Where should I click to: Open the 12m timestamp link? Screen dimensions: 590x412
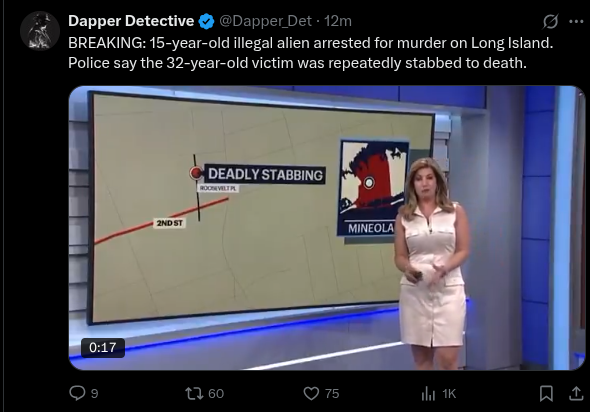pyautogui.click(x=338, y=21)
